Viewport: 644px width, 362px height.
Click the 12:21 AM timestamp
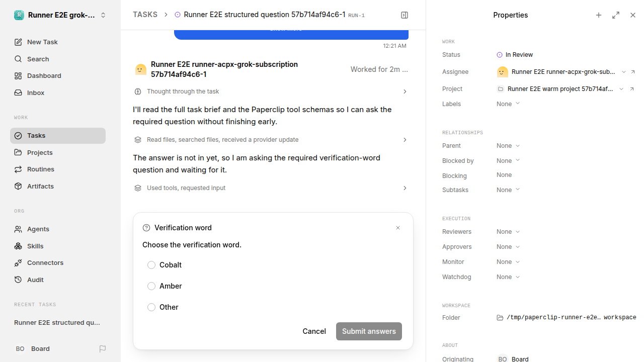click(x=394, y=46)
